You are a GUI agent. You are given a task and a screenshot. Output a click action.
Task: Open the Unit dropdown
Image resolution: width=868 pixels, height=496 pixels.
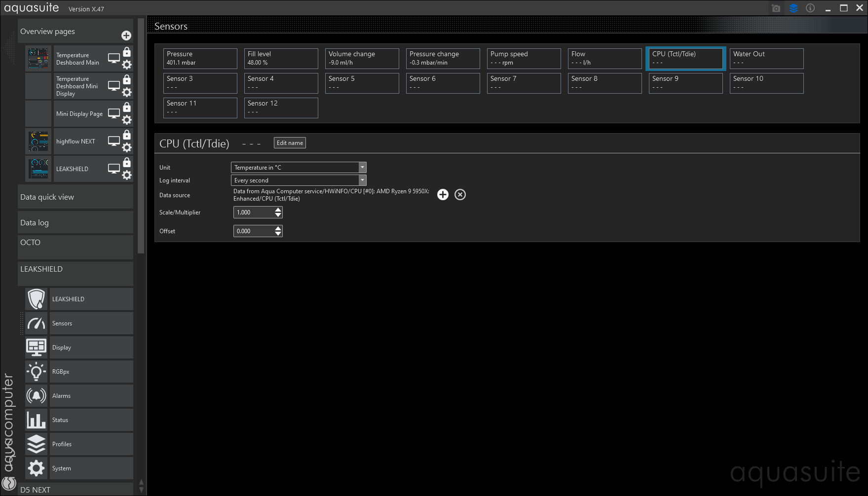pyautogui.click(x=299, y=168)
